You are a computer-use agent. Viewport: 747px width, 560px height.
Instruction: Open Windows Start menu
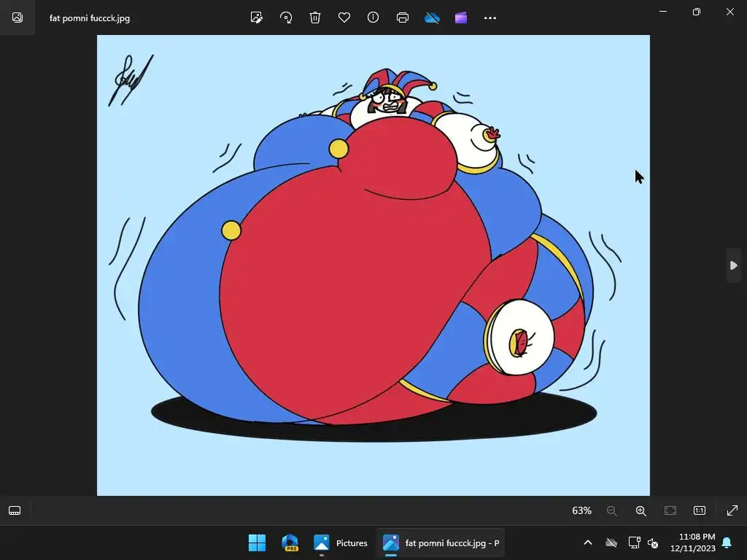258,542
